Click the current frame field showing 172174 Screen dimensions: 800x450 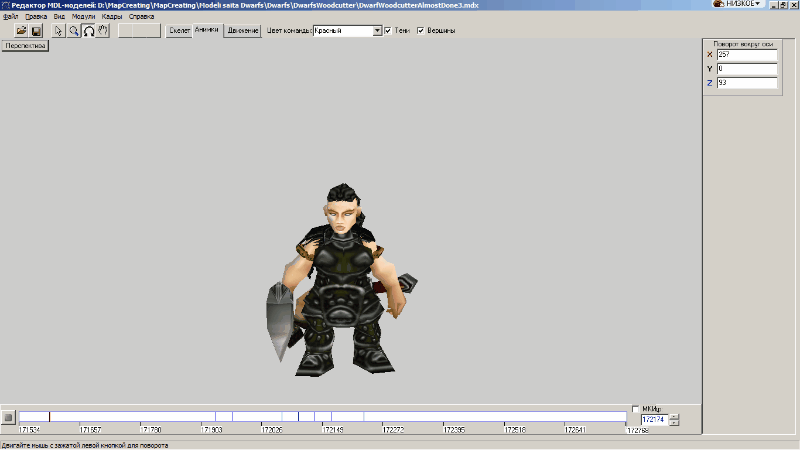655,419
